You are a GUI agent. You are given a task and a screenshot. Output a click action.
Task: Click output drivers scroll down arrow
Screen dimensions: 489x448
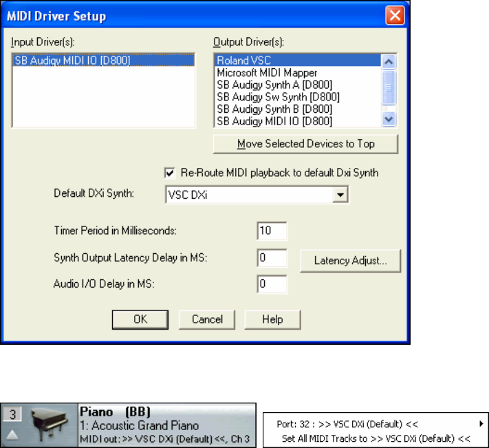point(389,119)
